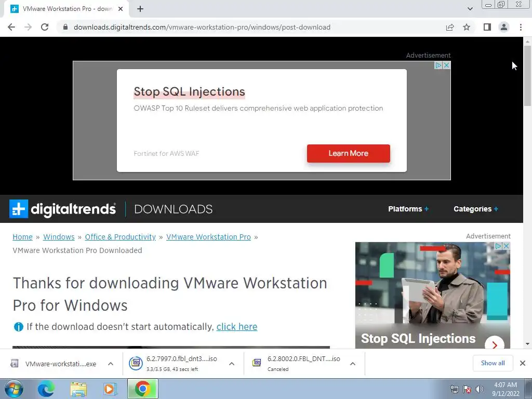This screenshot has height=399, width=532.
Task: Expand the Categories menu
Action: click(476, 209)
